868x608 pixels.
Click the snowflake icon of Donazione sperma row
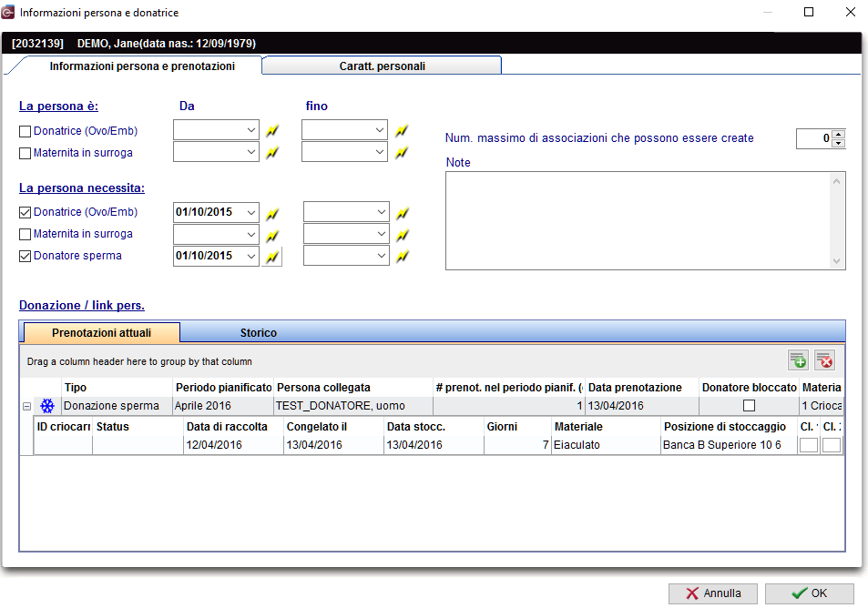47,406
